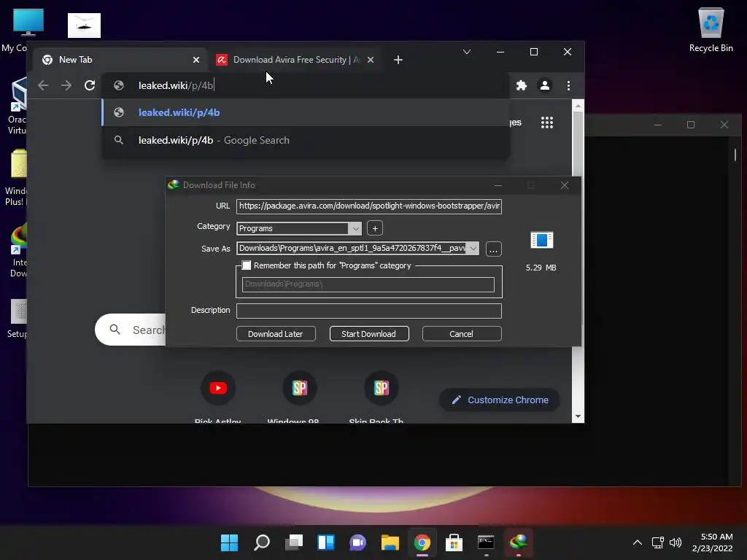This screenshot has width=747, height=560.
Task: Open YouTube Rick Astley shortcut
Action: click(x=217, y=388)
